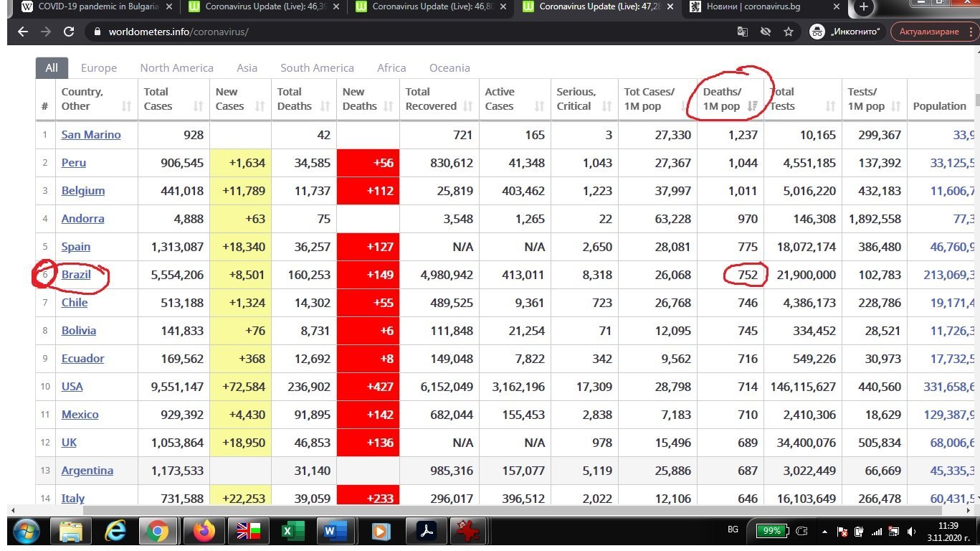Click the third-party cookie blocked eye icon

766,32
